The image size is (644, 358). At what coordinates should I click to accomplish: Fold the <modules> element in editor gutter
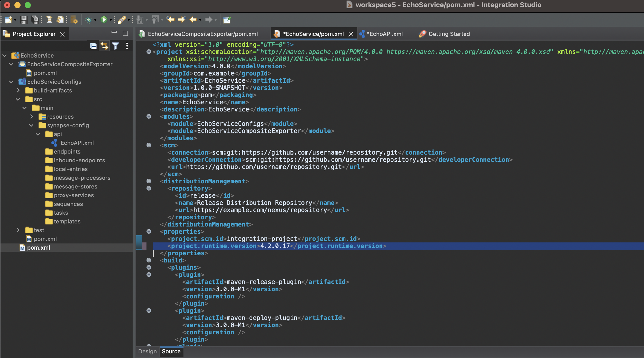tap(149, 116)
